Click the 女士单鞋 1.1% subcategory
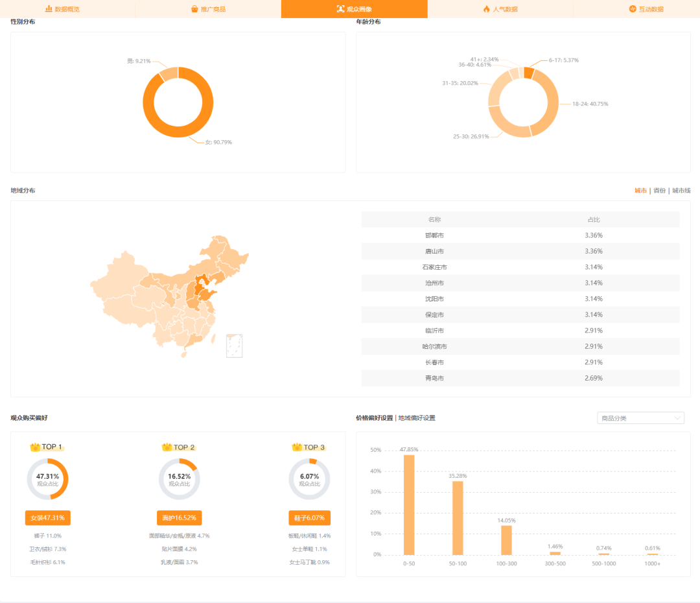This screenshot has height=603, width=700. [x=309, y=549]
